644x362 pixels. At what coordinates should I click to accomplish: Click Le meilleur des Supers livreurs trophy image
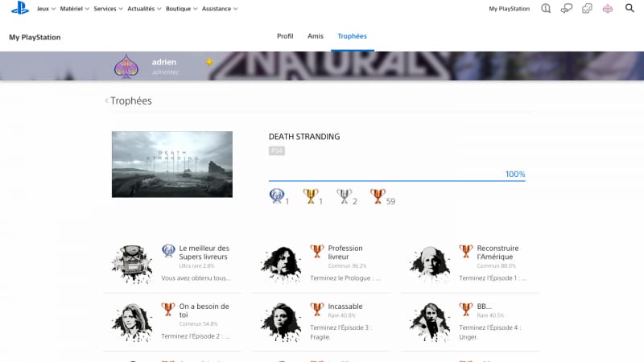132,265
